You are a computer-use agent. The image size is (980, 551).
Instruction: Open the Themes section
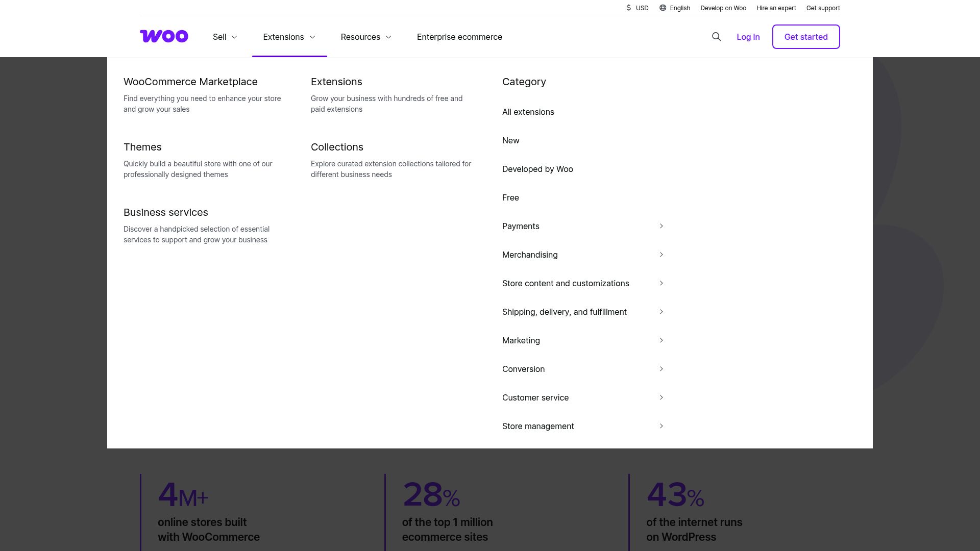tap(142, 147)
